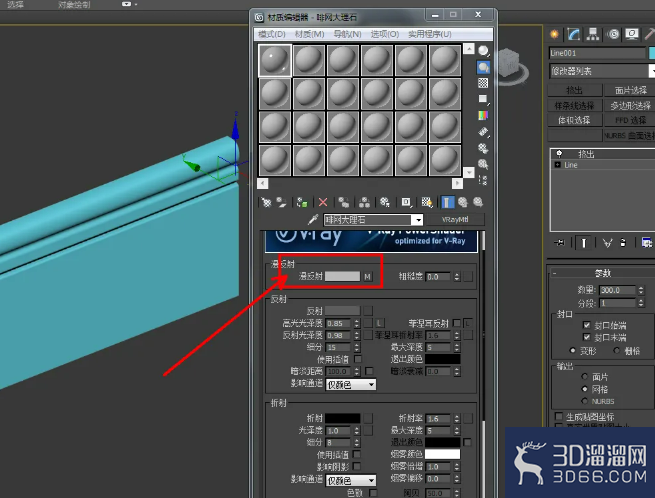Viewport: 655px width, 498px height.
Task: Pick material from object with eyedropper
Action: (x=313, y=219)
